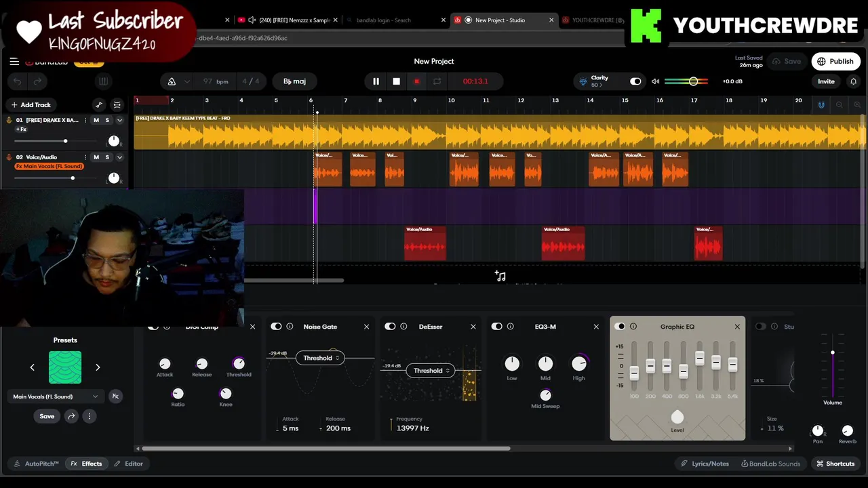Remove the Graphic EQ effect
The height and width of the screenshot is (488, 868).
tap(737, 327)
